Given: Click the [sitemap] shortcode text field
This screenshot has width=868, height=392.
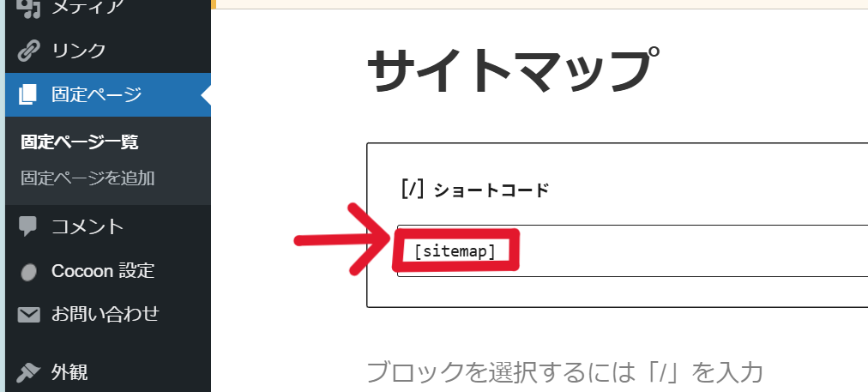Looking at the screenshot, I should [633, 250].
